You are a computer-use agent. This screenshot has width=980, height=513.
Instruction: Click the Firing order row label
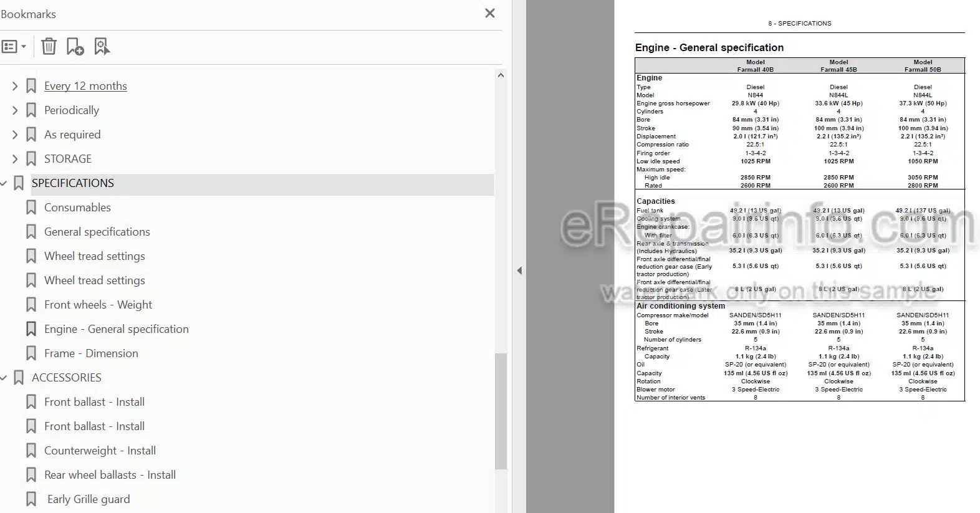click(x=653, y=153)
